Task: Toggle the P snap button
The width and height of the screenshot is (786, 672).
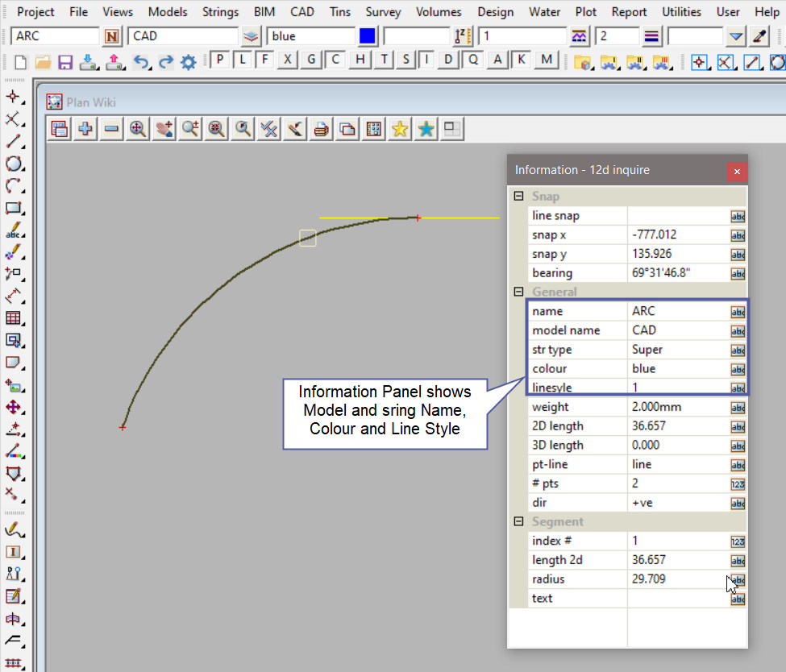Action: pos(219,60)
